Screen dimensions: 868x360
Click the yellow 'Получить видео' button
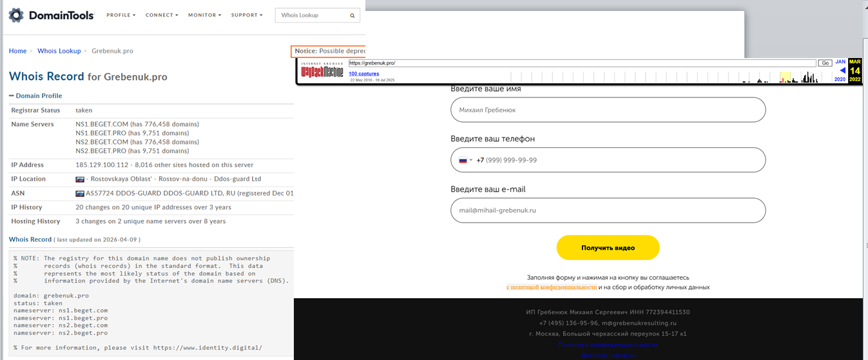pos(608,248)
